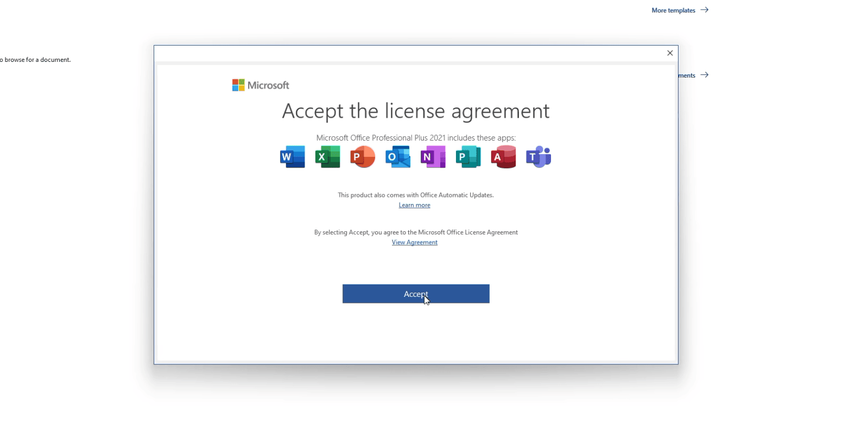This screenshot has height=432, width=868.
Task: Open the View Agreement link
Action: click(x=415, y=243)
